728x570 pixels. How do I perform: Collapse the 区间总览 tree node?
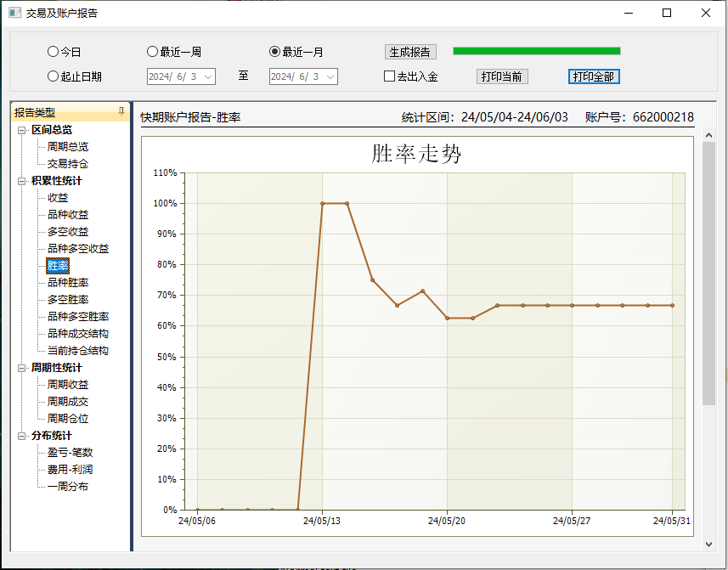click(x=22, y=130)
